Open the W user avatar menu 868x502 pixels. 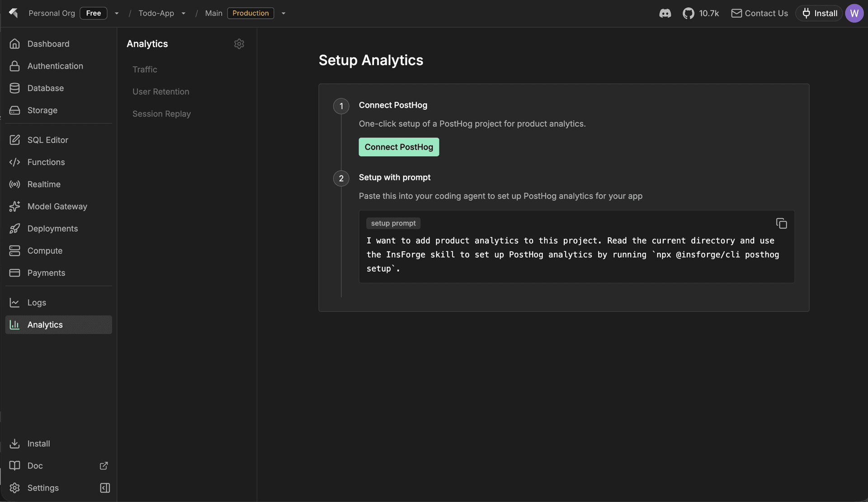pyautogui.click(x=854, y=13)
